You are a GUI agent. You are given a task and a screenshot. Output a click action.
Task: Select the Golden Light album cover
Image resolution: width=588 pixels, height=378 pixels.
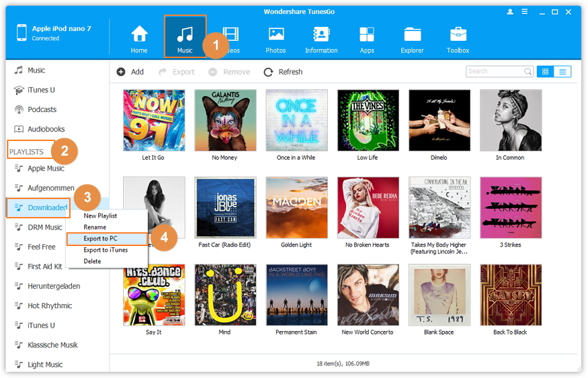(x=296, y=207)
